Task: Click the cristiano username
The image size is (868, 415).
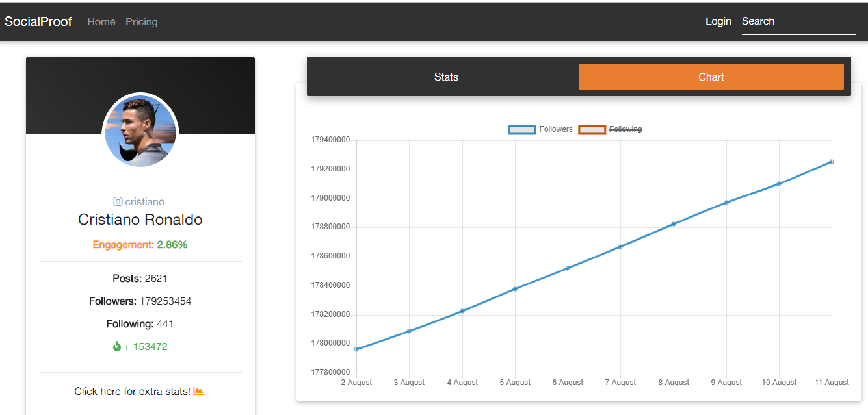Action: coord(146,201)
